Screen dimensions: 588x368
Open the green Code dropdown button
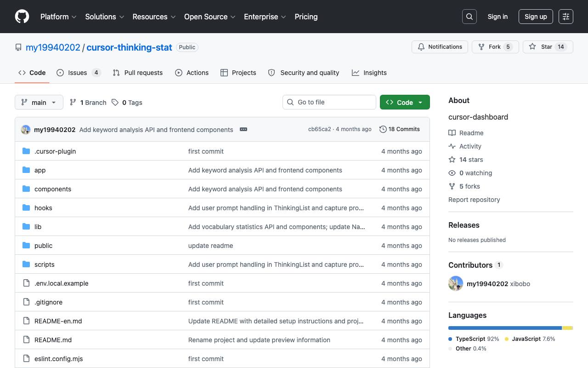[405, 102]
